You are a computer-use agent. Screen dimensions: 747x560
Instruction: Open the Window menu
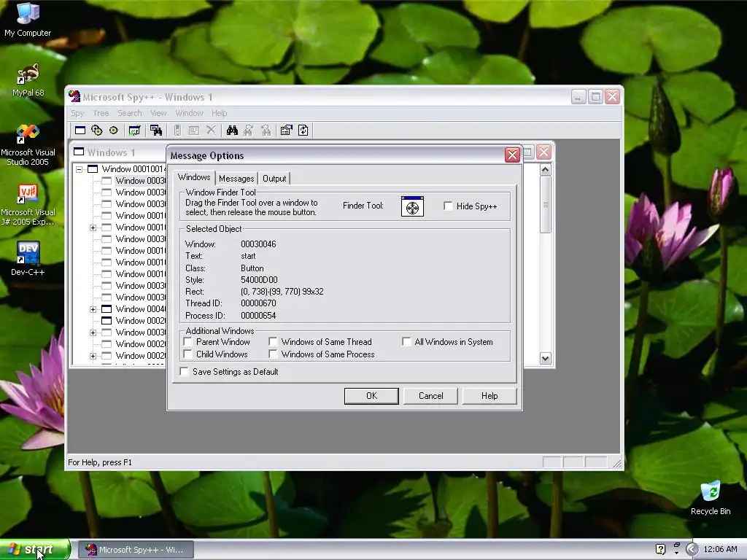[x=189, y=113]
